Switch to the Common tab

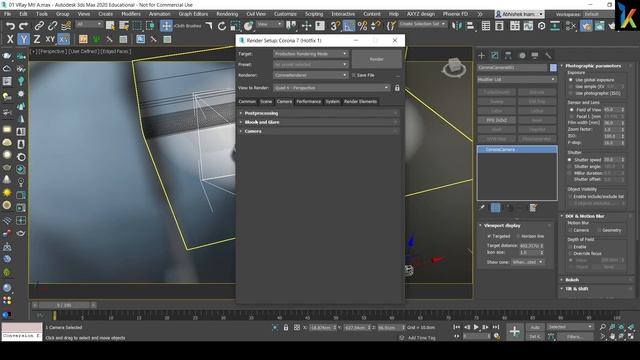[x=247, y=102]
